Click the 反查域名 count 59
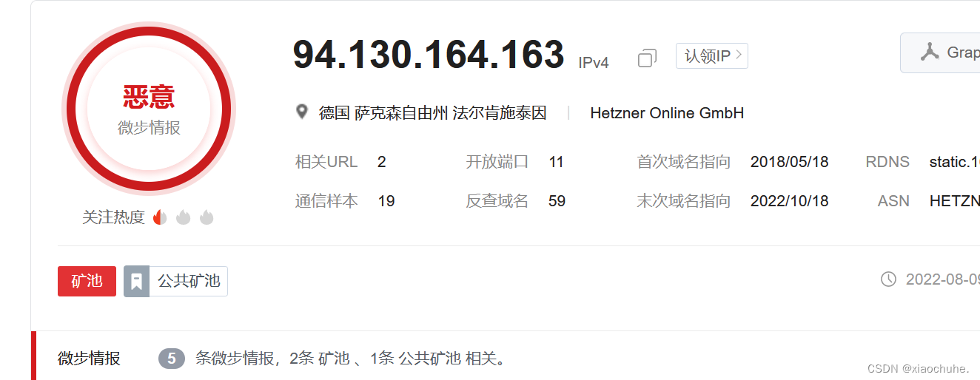 (x=557, y=201)
